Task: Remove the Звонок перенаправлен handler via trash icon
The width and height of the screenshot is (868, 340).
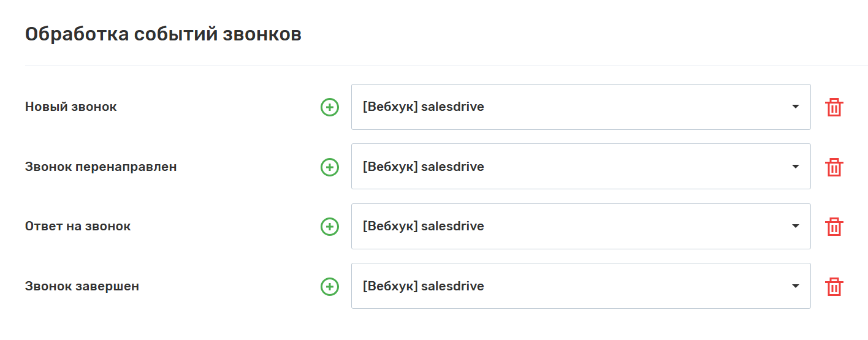Action: click(834, 167)
